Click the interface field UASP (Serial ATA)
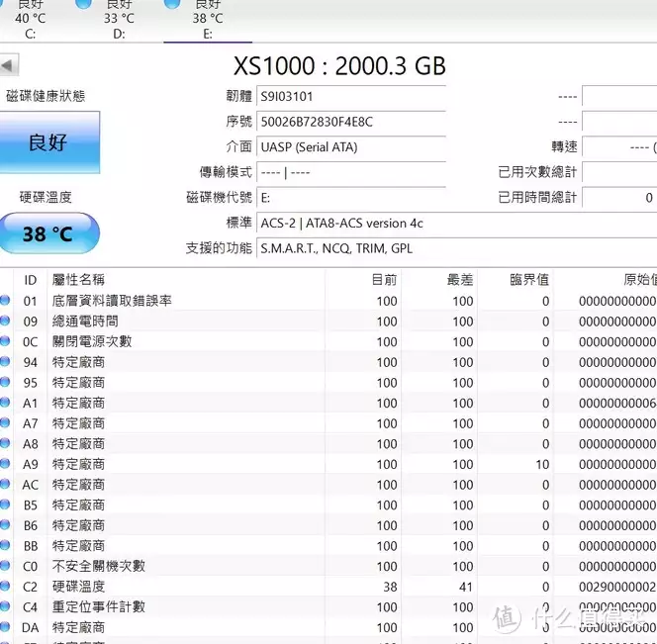The width and height of the screenshot is (657, 644). [x=351, y=147]
